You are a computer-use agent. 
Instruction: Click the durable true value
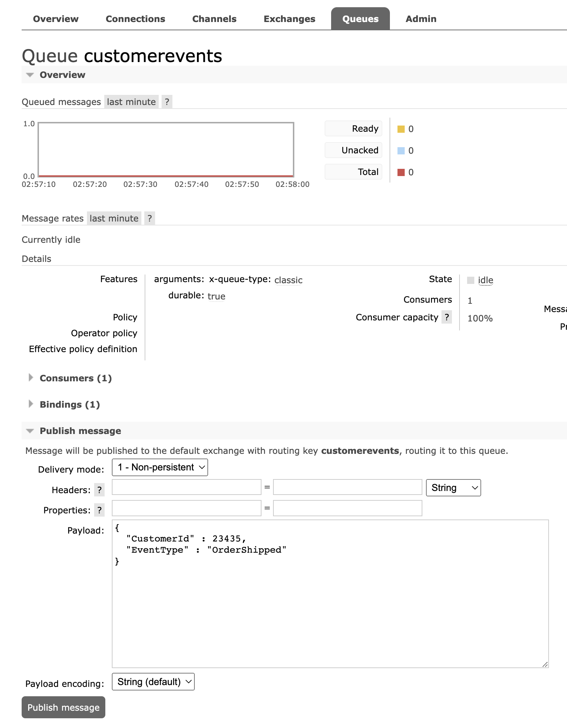[216, 296]
